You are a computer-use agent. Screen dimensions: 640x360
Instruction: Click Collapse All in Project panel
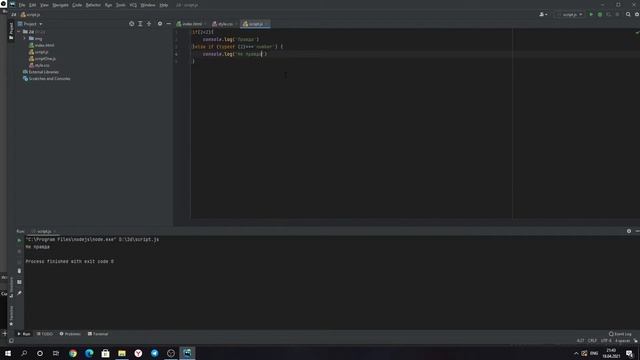[x=149, y=24]
